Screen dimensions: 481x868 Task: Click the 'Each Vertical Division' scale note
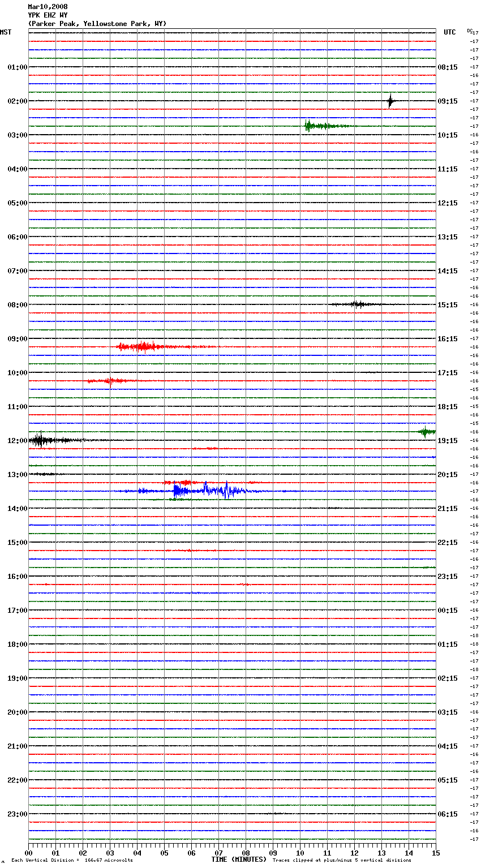click(x=72, y=861)
